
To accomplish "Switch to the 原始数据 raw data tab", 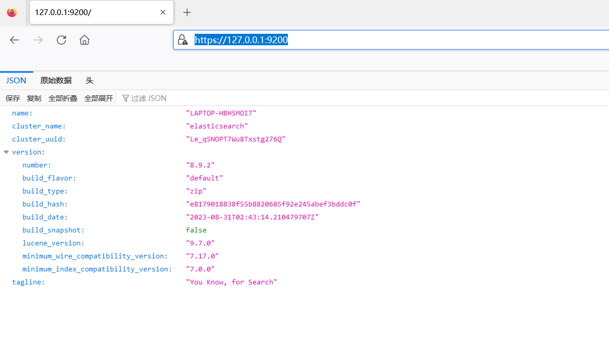I will pos(56,80).
